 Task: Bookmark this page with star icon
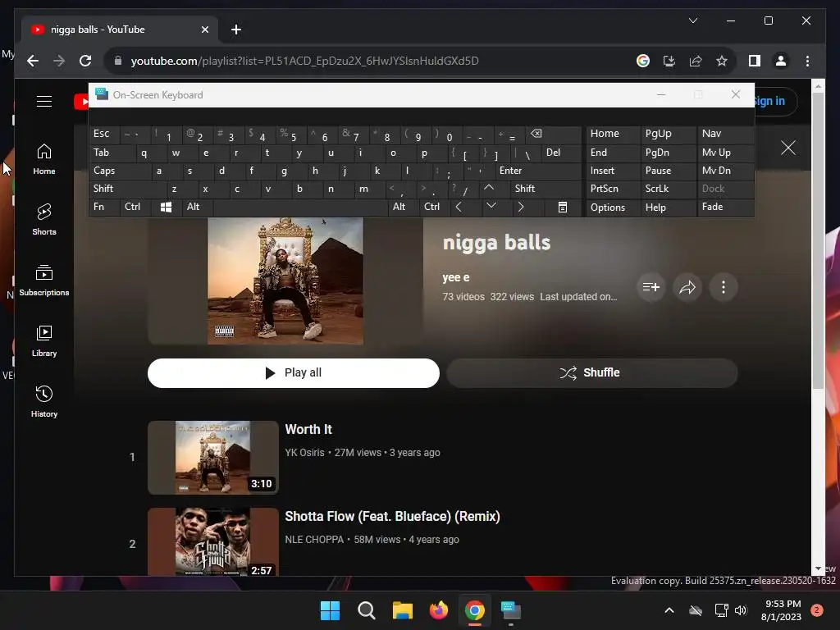point(722,61)
